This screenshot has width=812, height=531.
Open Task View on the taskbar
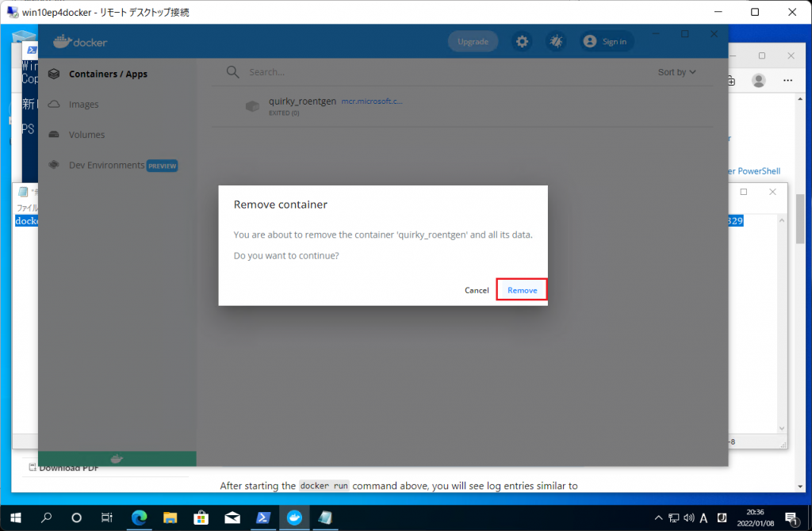[x=107, y=518]
